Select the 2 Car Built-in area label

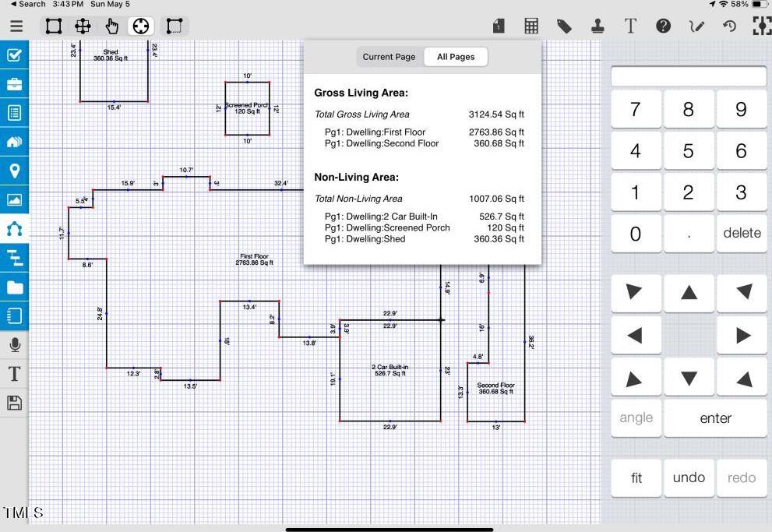[x=390, y=370]
